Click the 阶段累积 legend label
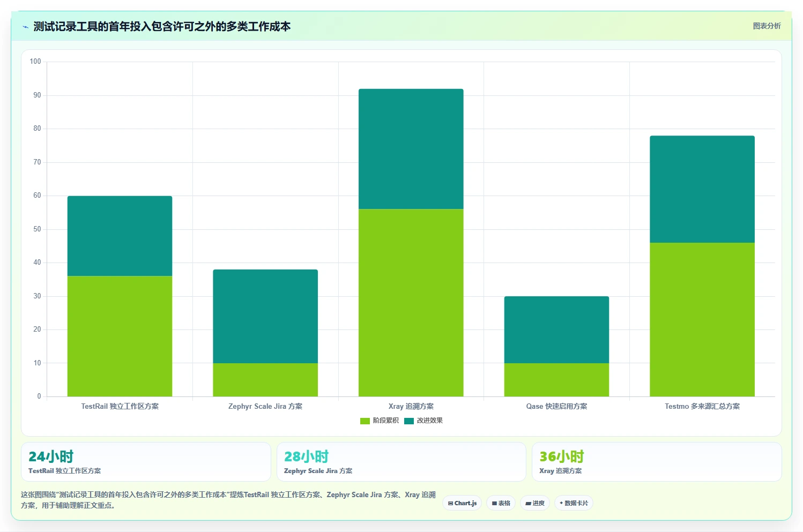 click(x=386, y=421)
